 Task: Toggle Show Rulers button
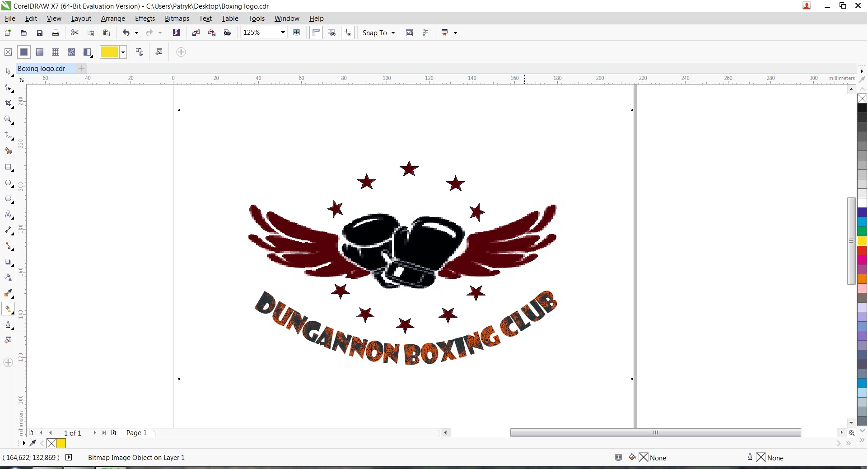pos(316,33)
